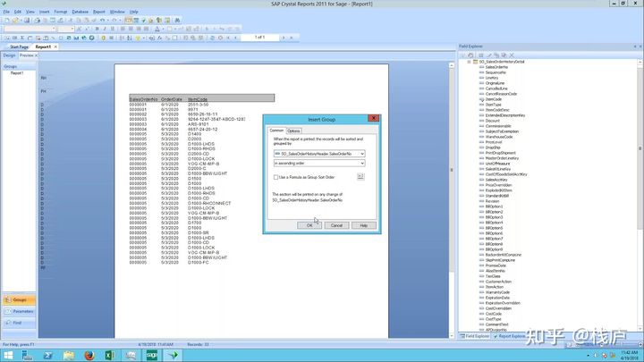The height and width of the screenshot is (362, 644).
Task: Select the ItemCode field in Field Explorer
Action: [x=493, y=99]
